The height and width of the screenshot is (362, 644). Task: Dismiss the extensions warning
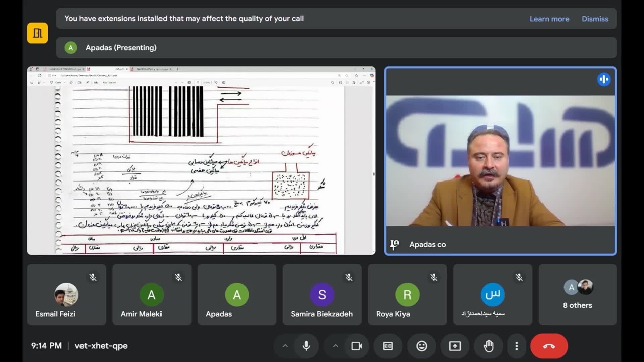tap(595, 19)
